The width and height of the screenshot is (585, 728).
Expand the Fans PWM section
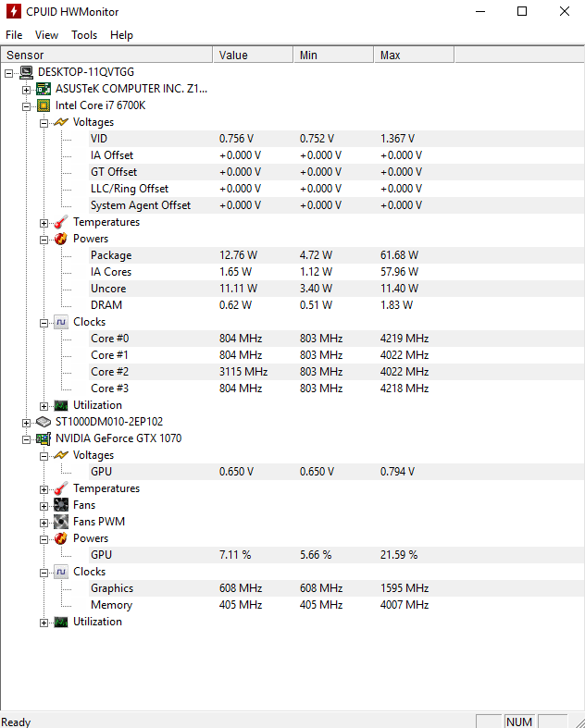click(x=44, y=523)
